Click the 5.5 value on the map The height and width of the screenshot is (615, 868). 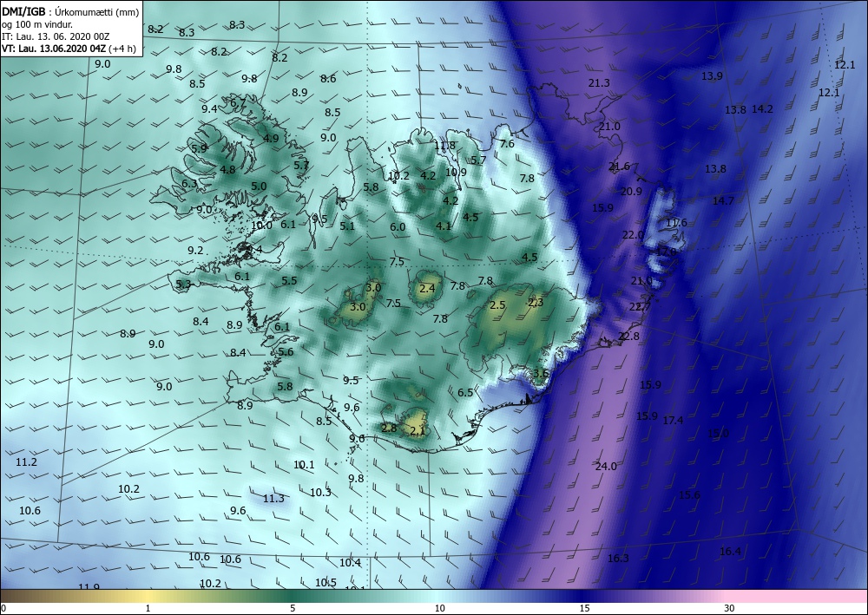289,280
